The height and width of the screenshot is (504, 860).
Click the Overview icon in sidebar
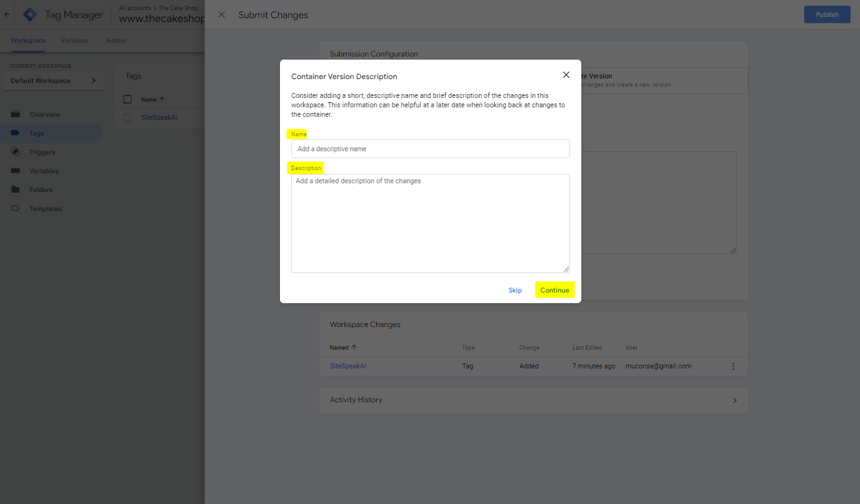point(16,114)
